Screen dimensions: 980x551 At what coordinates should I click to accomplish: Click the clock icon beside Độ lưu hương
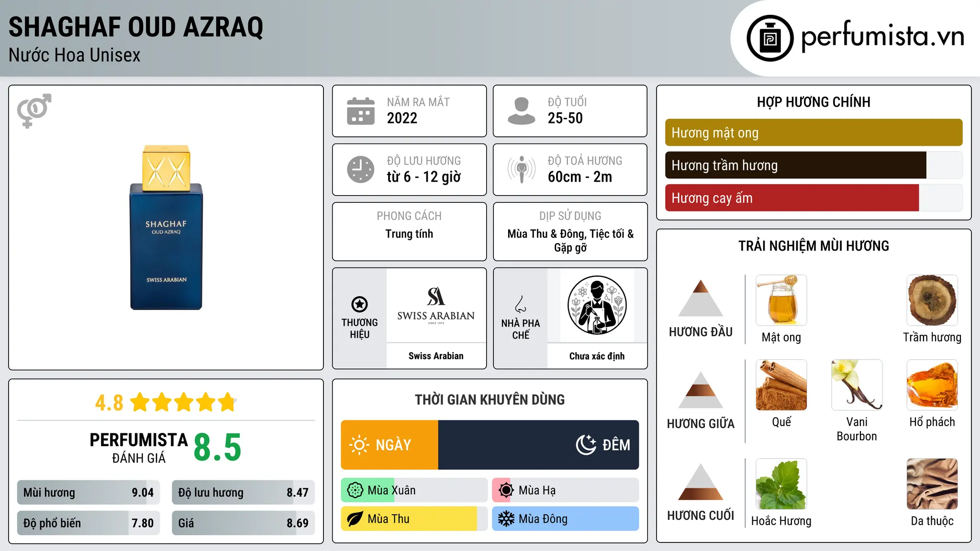click(361, 169)
